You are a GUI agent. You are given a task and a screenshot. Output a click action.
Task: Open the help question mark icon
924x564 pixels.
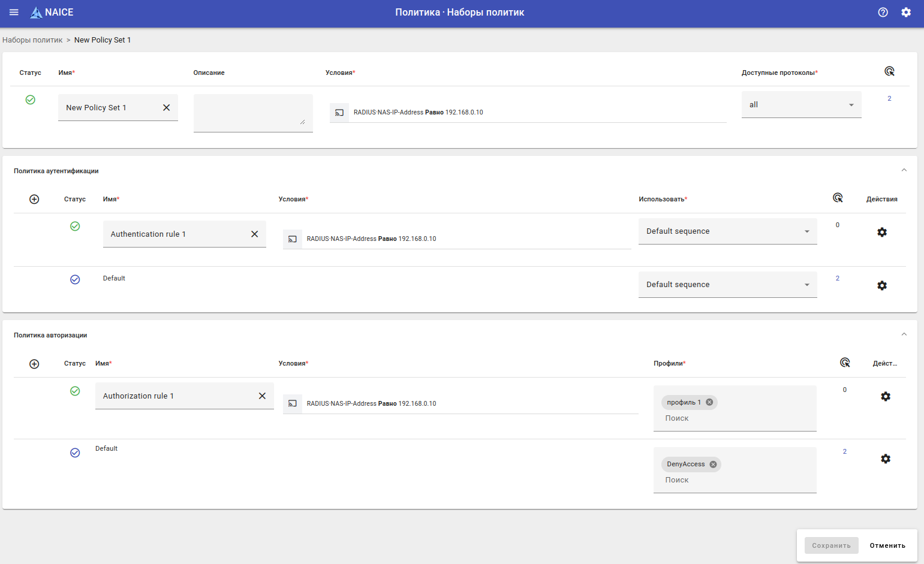(883, 12)
